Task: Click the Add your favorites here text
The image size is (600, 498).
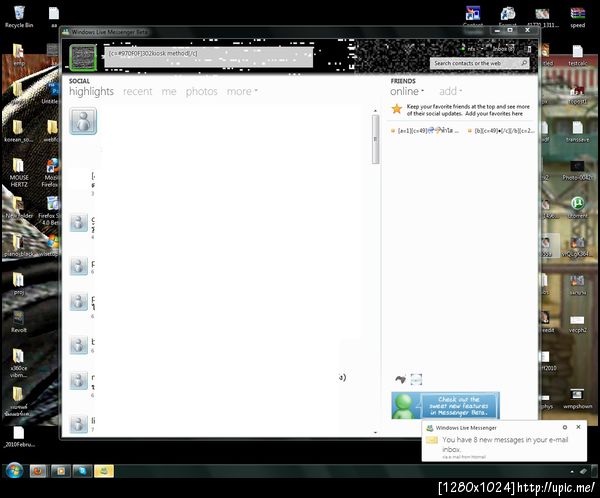Action: click(x=494, y=114)
